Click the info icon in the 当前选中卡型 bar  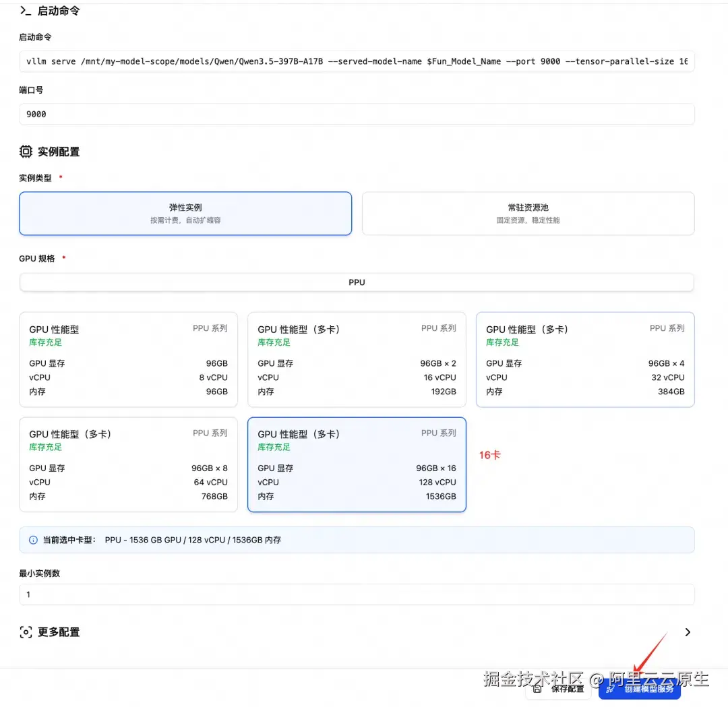32,539
